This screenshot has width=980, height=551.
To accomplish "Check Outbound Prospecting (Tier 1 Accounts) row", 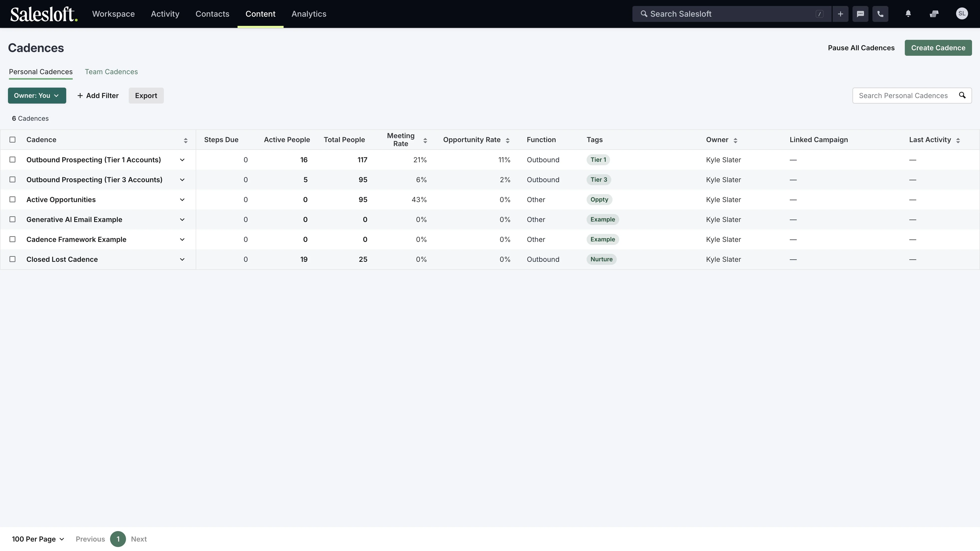I will coord(12,160).
